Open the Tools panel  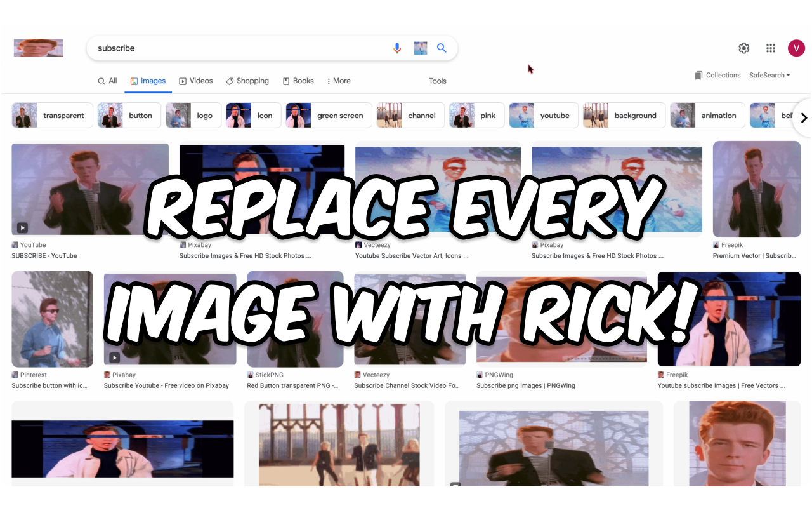click(x=437, y=81)
